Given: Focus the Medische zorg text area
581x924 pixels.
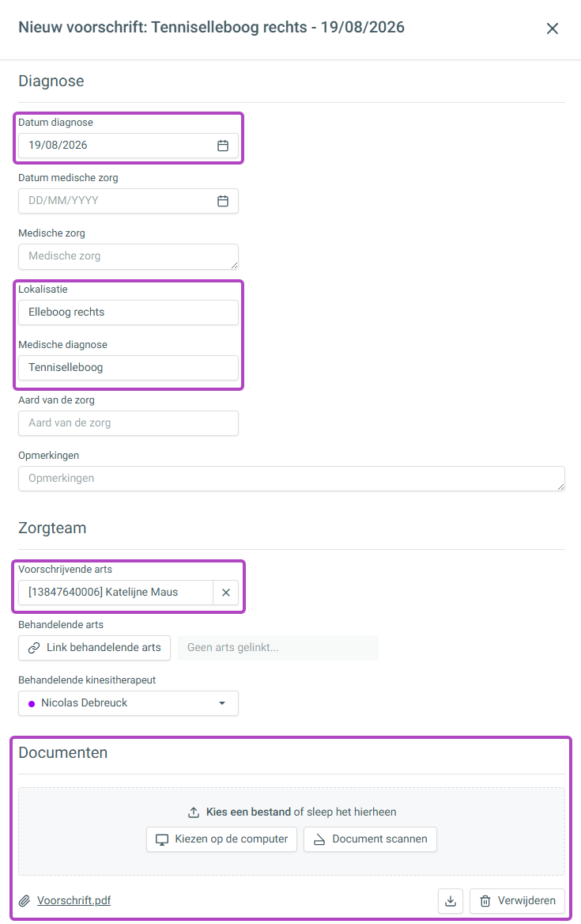Looking at the screenshot, I should click(x=128, y=256).
